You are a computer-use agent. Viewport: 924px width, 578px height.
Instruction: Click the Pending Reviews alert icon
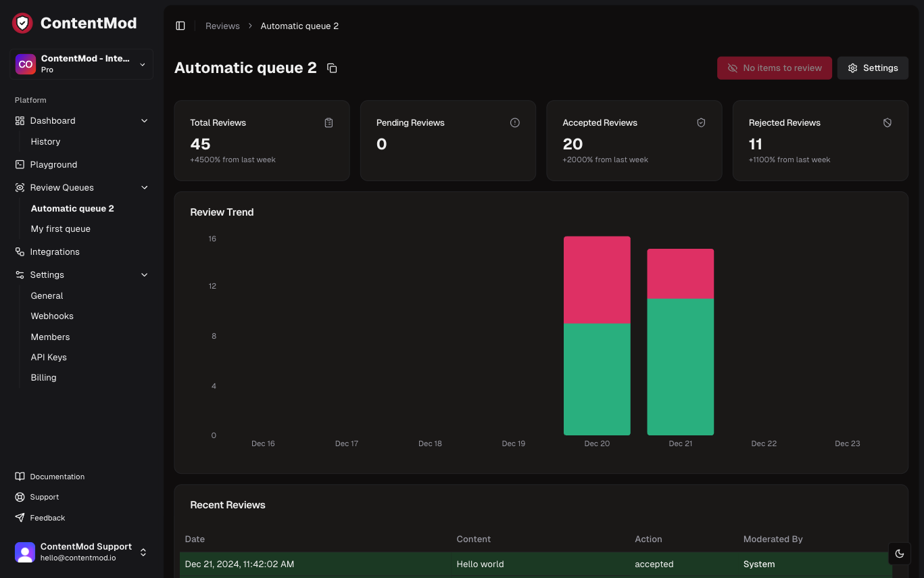(515, 122)
